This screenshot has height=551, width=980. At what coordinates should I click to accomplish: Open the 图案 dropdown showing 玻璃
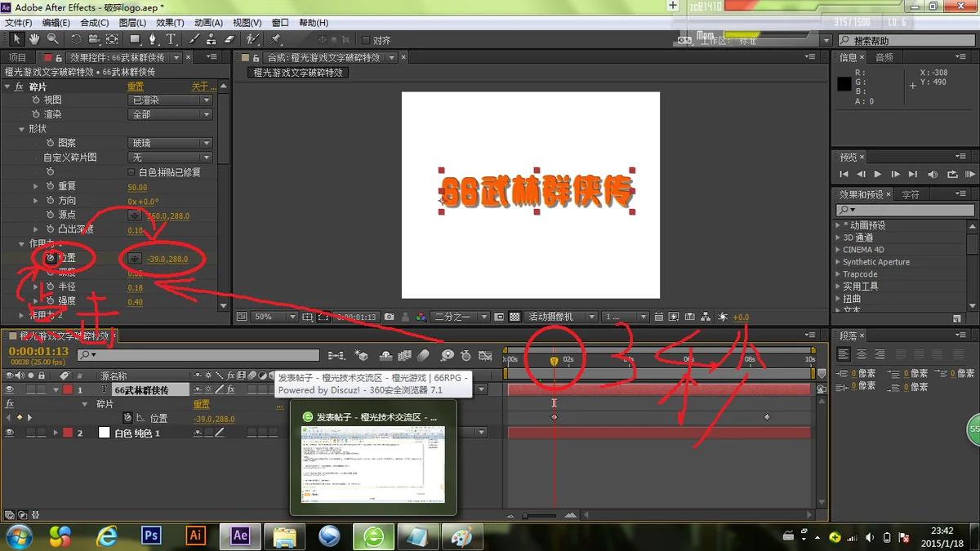coord(171,144)
